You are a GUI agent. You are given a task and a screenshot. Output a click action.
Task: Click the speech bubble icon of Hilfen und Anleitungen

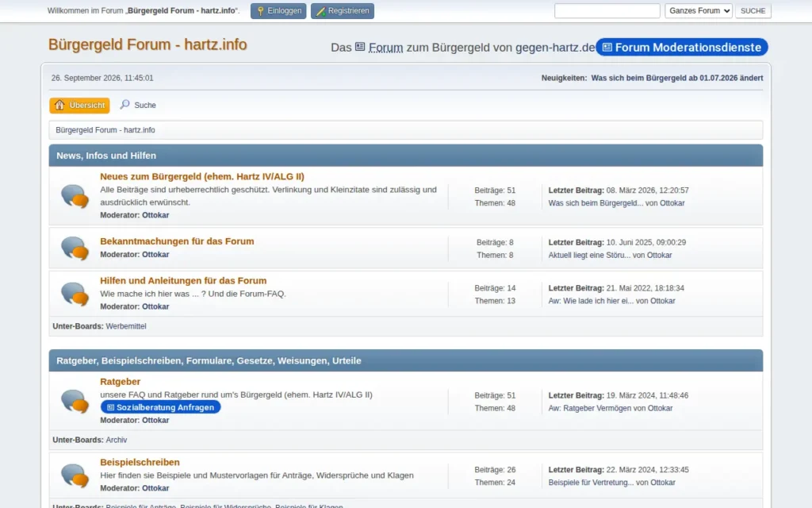click(75, 294)
